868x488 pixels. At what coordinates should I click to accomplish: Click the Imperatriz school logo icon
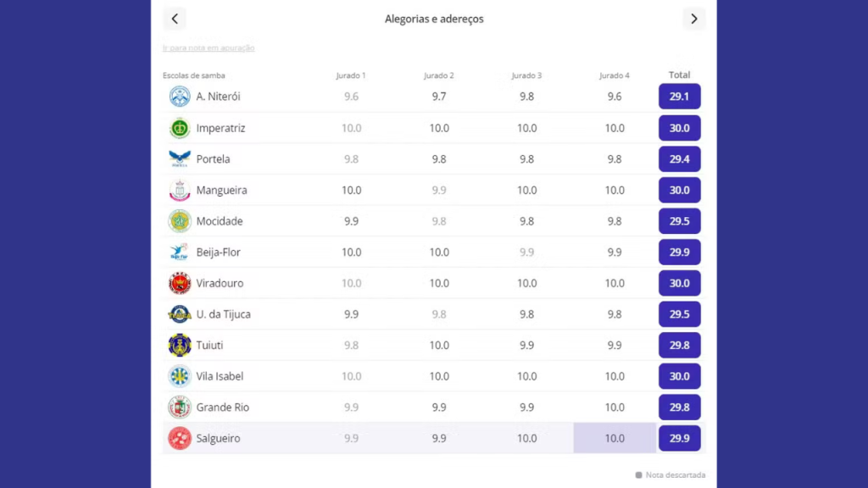(x=180, y=128)
